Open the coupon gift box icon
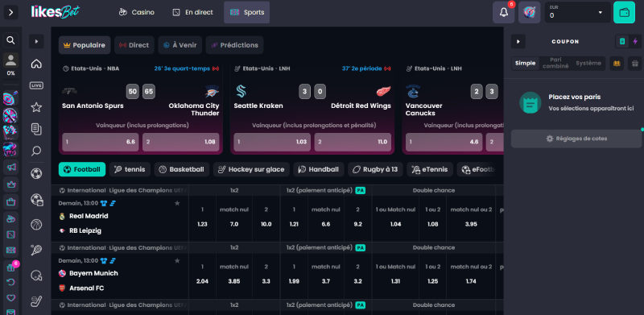The image size is (644, 315). coord(635,64)
